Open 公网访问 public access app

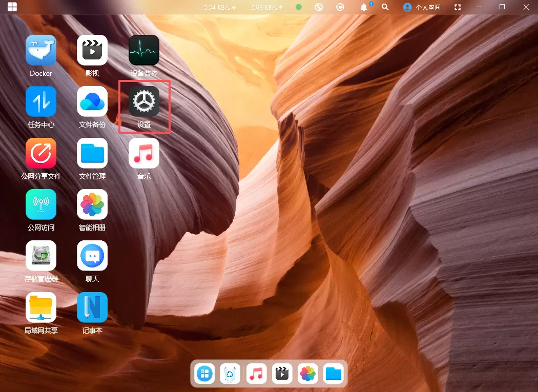[x=41, y=204]
